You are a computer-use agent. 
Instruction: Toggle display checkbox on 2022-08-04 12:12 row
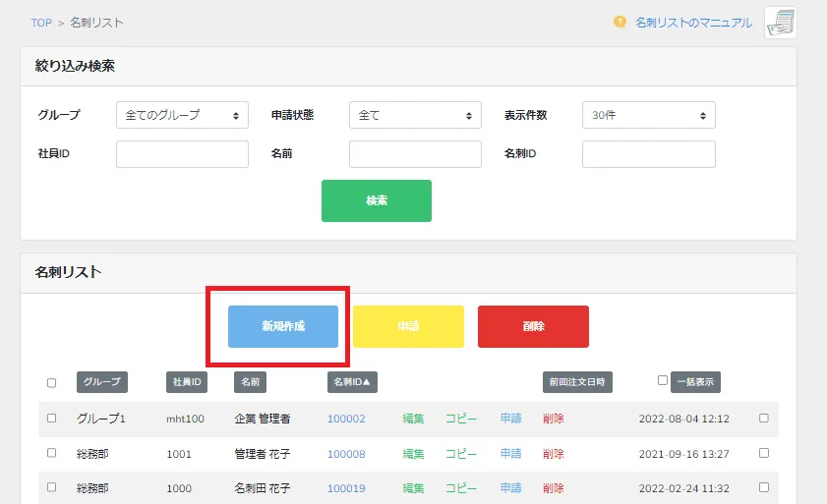tap(764, 419)
